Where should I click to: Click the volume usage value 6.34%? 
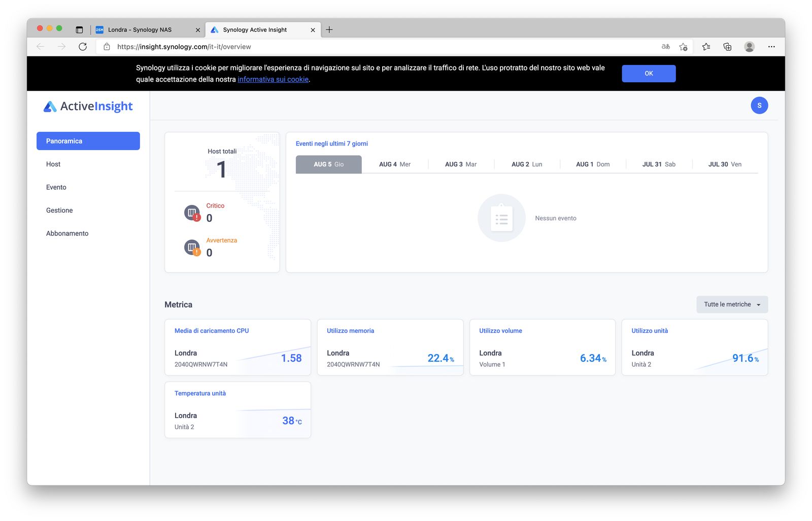click(593, 358)
